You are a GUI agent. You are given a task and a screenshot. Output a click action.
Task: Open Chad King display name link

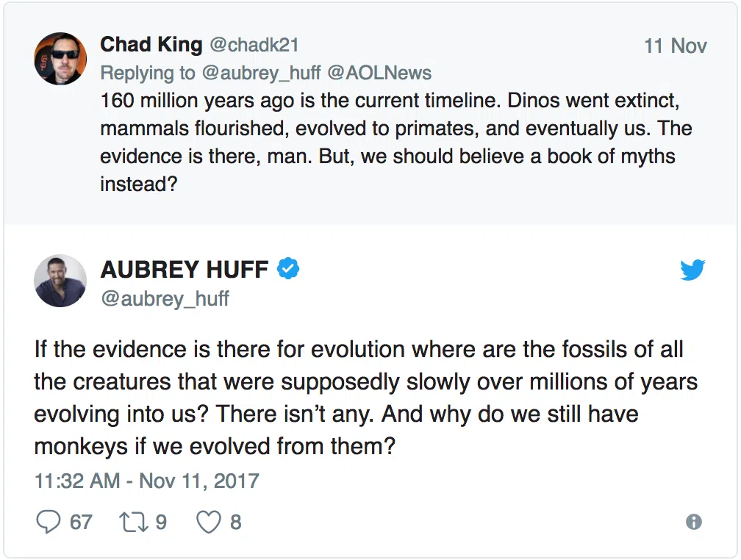tap(151, 45)
